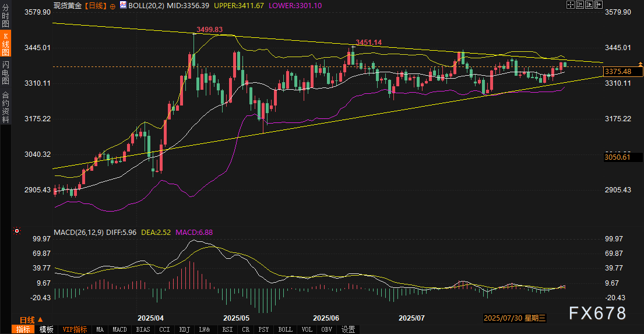Click the chart playback icon in top toolbar
The image size is (644, 334).
(590, 5)
